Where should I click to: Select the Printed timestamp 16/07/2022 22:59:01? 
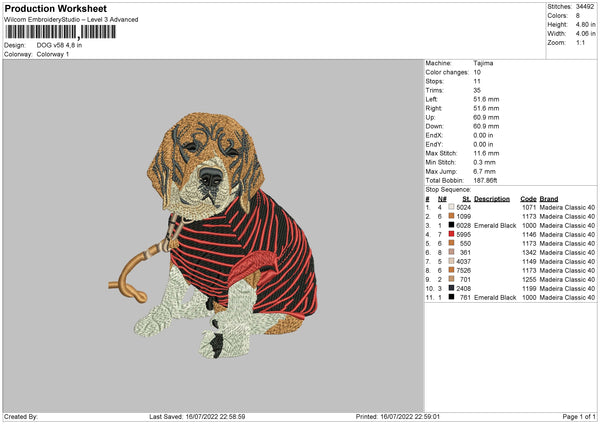410,417
